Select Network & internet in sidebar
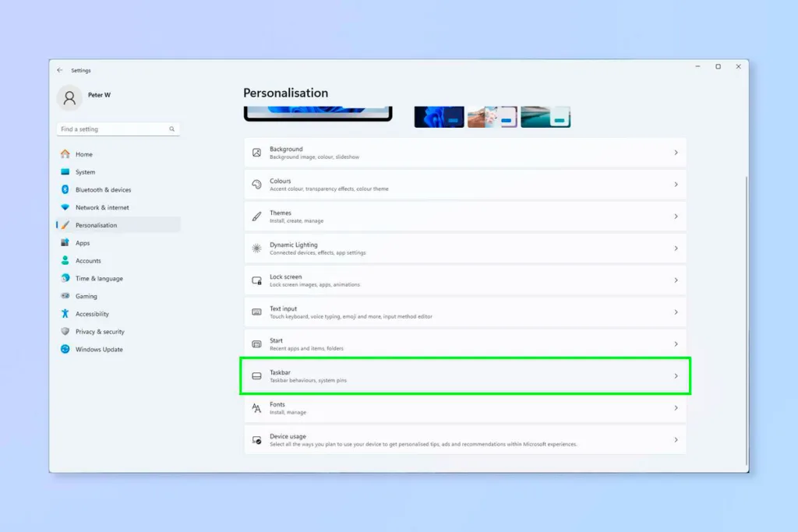The image size is (798, 532). coord(102,207)
